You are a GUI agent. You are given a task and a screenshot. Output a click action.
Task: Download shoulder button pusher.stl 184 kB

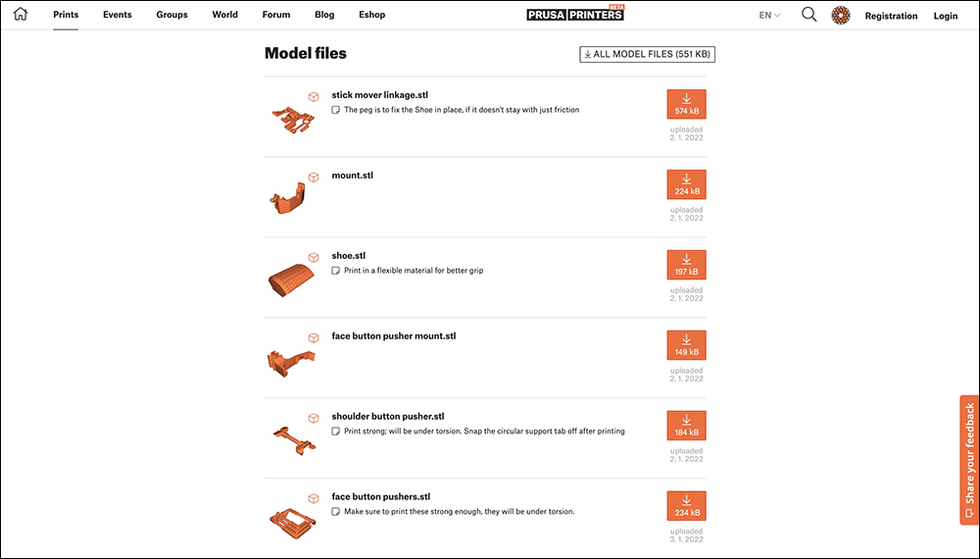(x=686, y=426)
